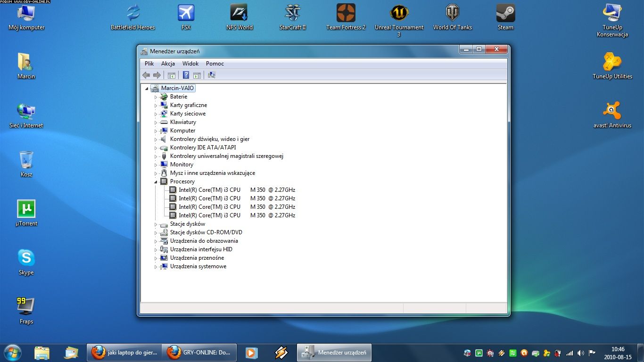This screenshot has width=644, height=362.
Task: Open the Unreal Tournament 3 desktop shortcut
Action: click(399, 20)
